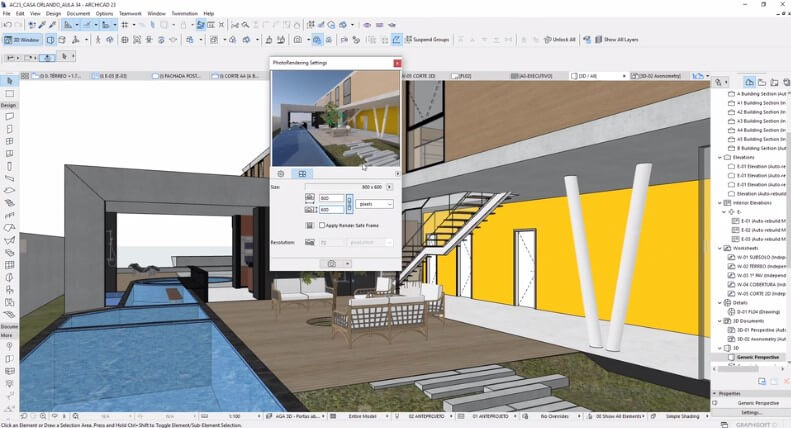Click the walking figure 3D explore icon
Viewport: 791px width, 428px height.
tap(98, 39)
